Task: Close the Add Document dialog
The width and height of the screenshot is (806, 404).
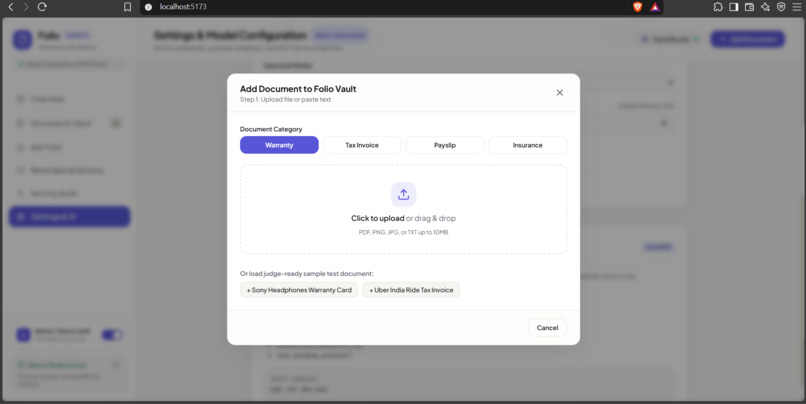Action: point(560,93)
